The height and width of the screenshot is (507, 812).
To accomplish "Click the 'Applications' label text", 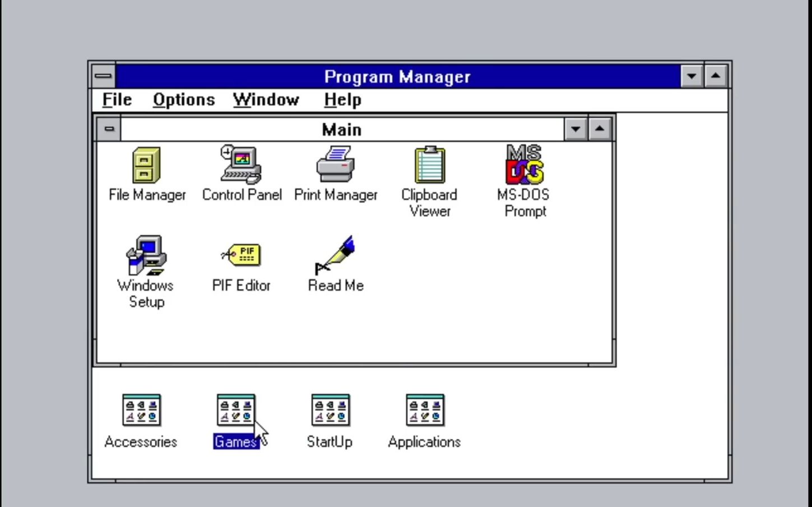I will (424, 442).
